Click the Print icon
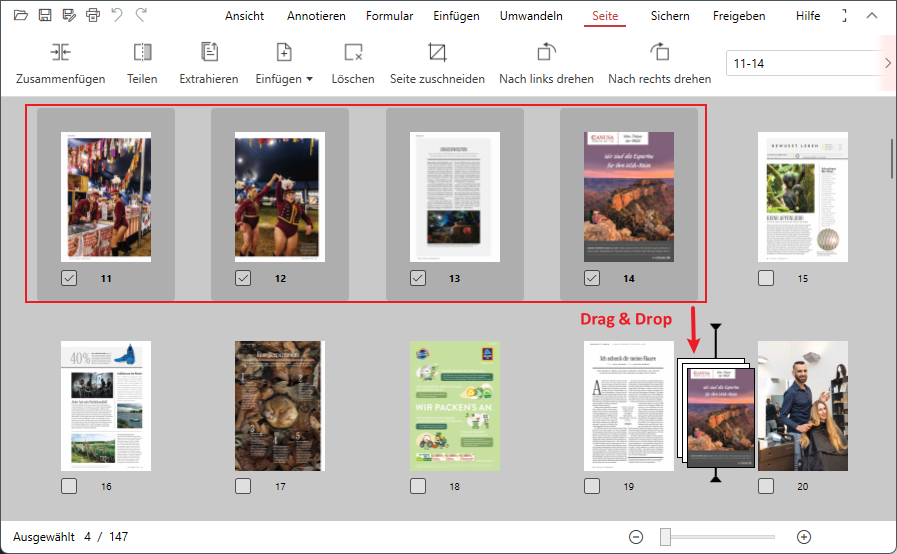The width and height of the screenshot is (897, 554). pyautogui.click(x=93, y=15)
